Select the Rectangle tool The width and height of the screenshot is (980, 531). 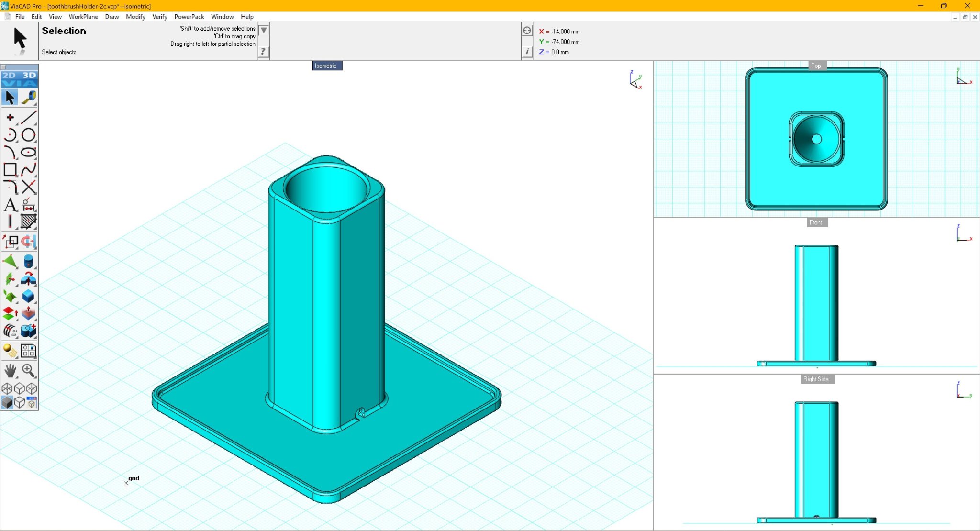[10, 169]
